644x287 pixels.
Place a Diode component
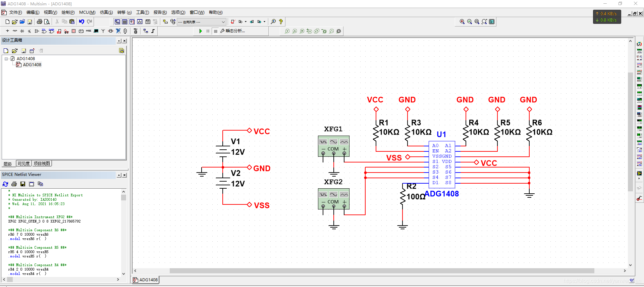tap(22, 31)
